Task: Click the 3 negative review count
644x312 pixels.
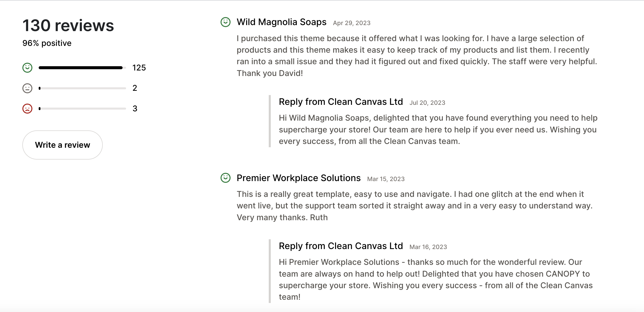Action: [135, 108]
